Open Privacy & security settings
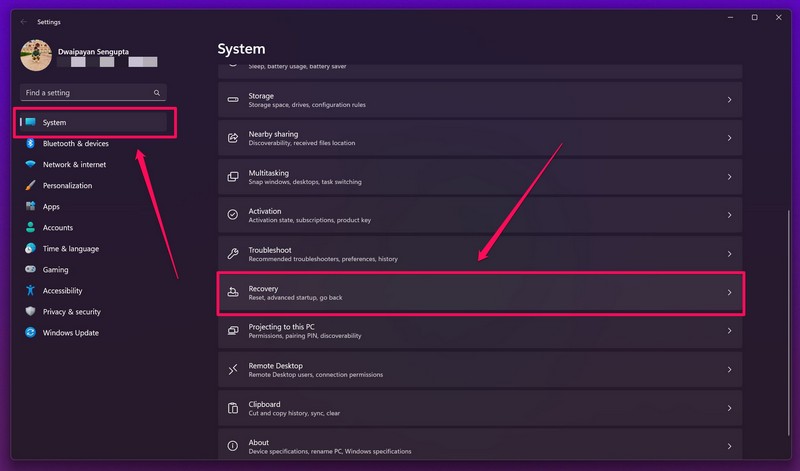This screenshot has width=800, height=471. tap(71, 312)
